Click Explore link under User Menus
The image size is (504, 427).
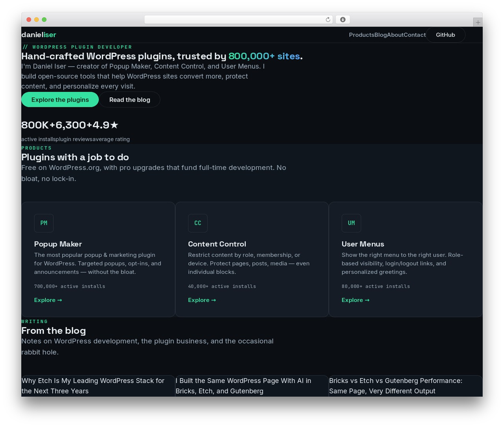point(356,300)
